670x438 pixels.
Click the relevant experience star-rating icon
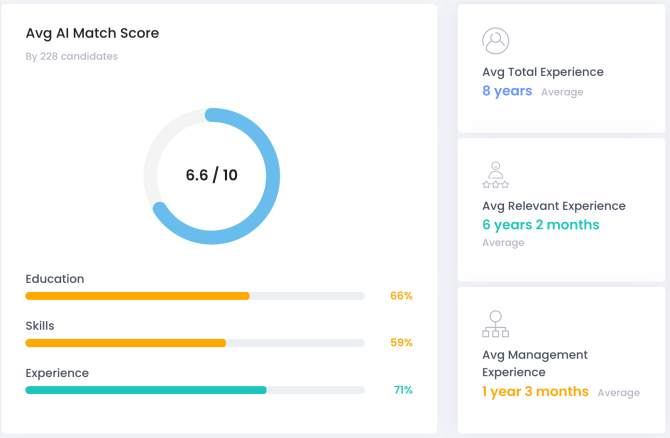coord(495,175)
